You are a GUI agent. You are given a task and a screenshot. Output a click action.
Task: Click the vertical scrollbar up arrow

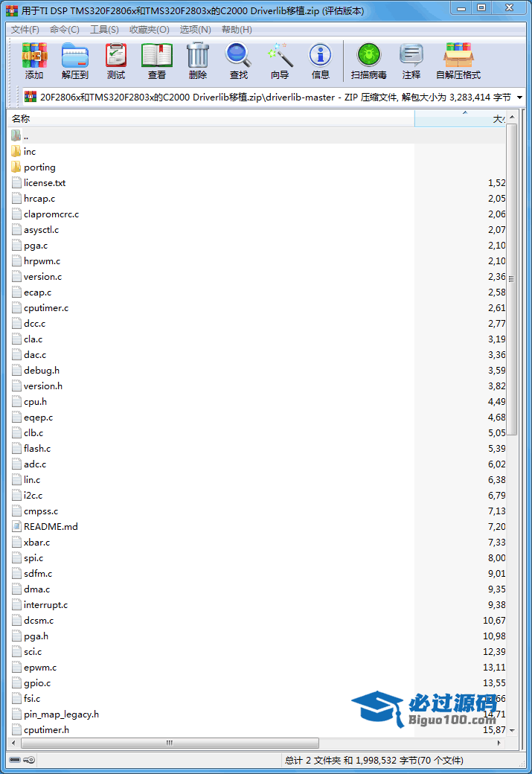(x=511, y=117)
